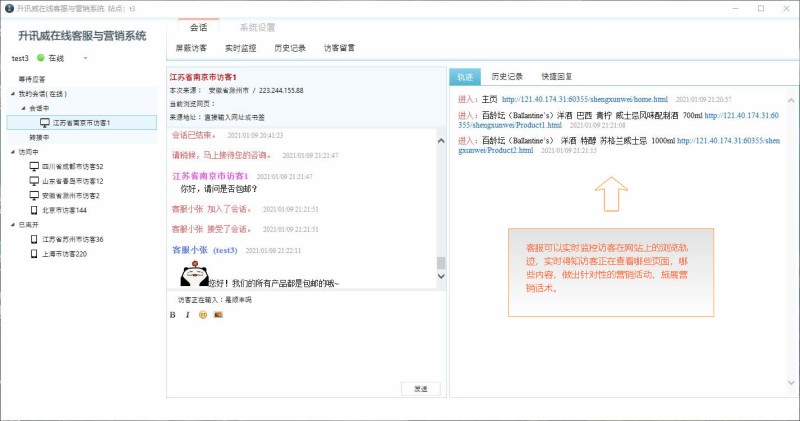This screenshot has width=800, height=421.
Task: Select the 历史记录 tab in right panel
Action: [507, 77]
